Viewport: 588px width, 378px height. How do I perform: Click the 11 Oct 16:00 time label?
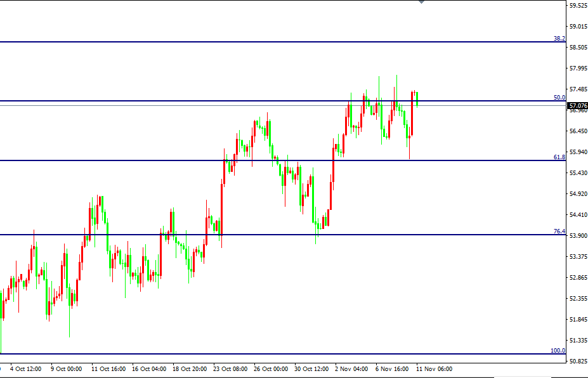[x=108, y=368]
